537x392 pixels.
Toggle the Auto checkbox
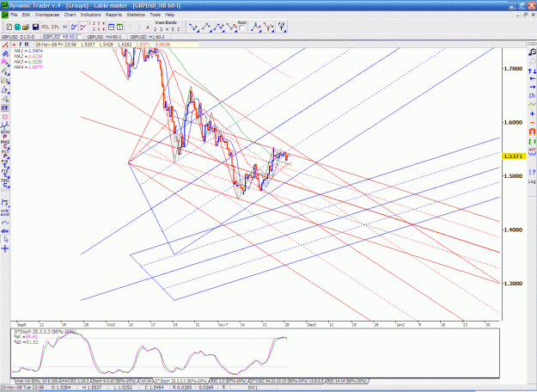[x=241, y=28]
